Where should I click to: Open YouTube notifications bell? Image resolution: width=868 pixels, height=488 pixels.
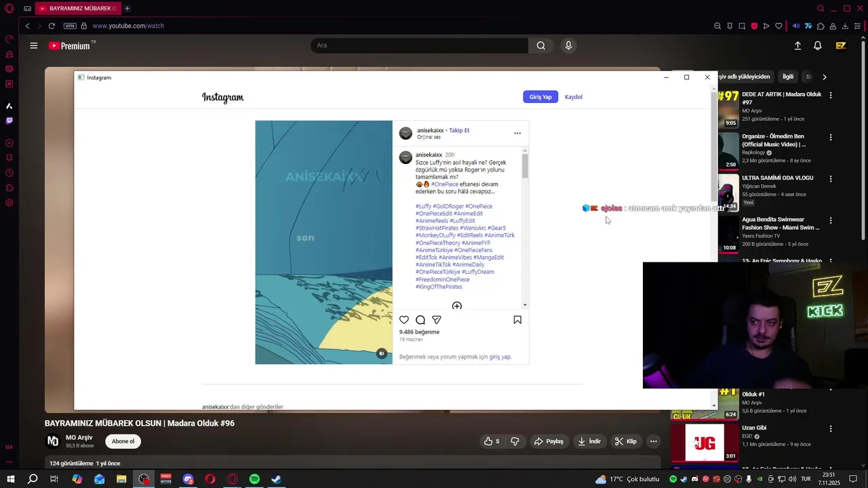click(x=818, y=45)
